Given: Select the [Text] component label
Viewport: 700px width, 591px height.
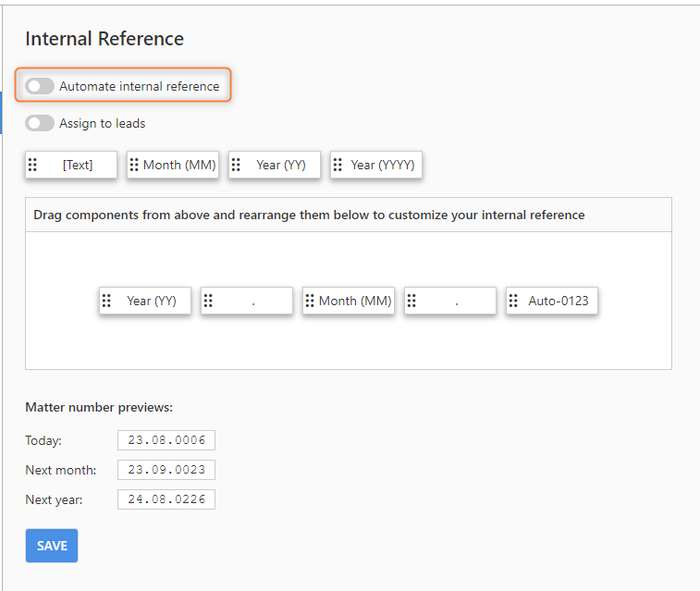Looking at the screenshot, I should coord(78,166).
